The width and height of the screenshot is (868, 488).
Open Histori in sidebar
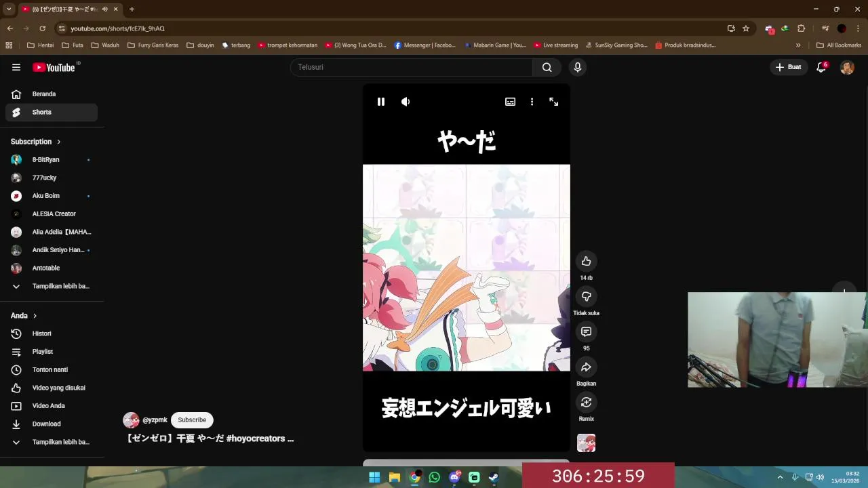pos(52,333)
